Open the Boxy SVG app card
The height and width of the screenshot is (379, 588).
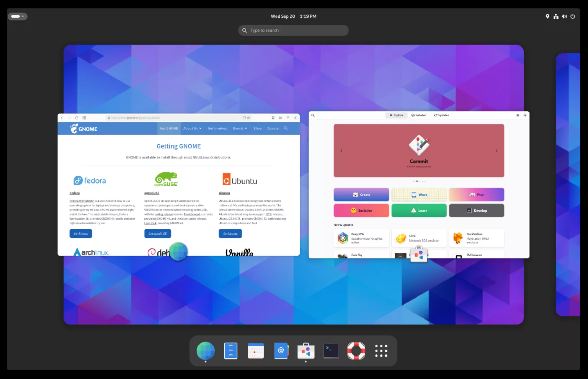pos(361,238)
